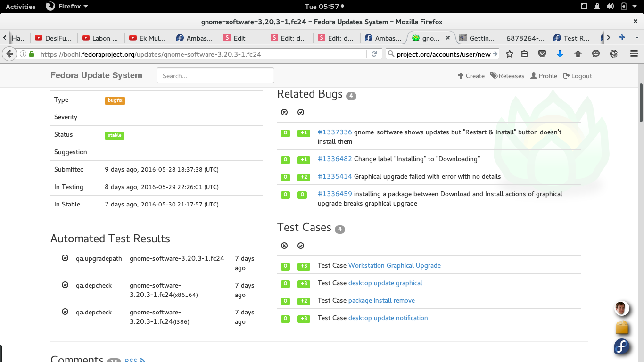Image resolution: width=644 pixels, height=362 pixels.
Task: Click check icon for qa.depcheck i386 result
Action: (65, 312)
